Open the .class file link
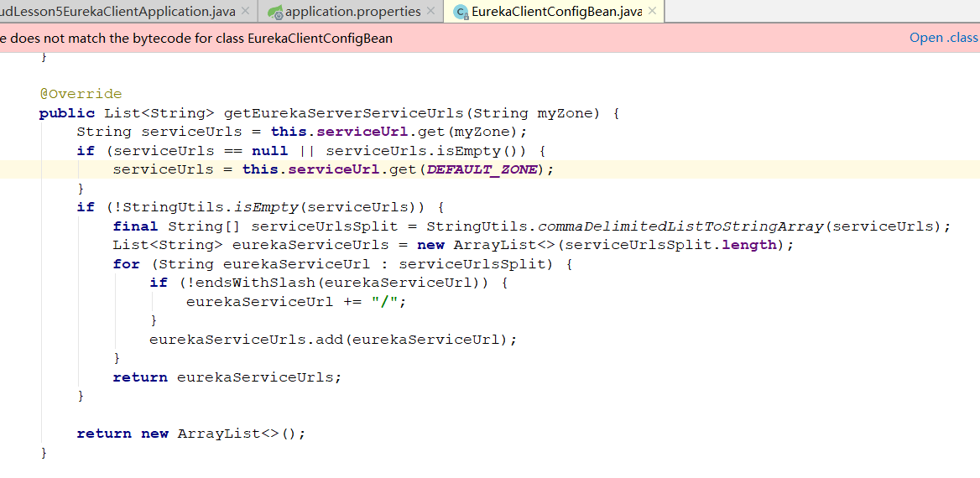 coord(945,38)
